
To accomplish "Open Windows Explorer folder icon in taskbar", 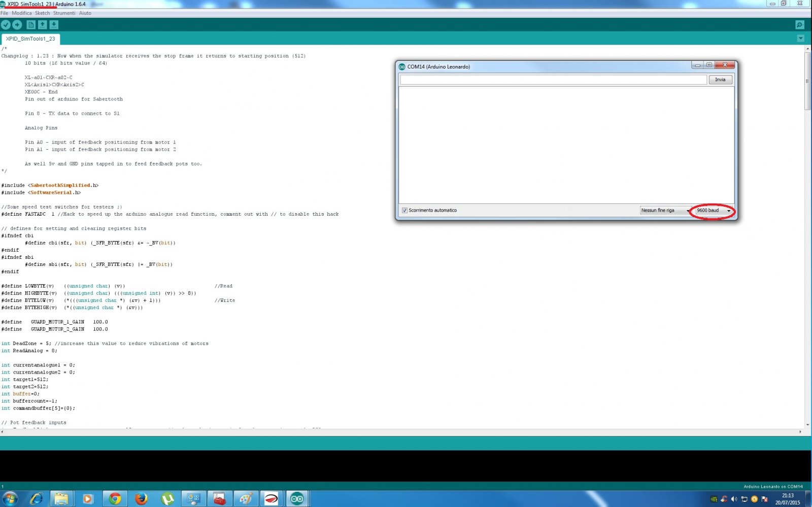I will click(61, 499).
